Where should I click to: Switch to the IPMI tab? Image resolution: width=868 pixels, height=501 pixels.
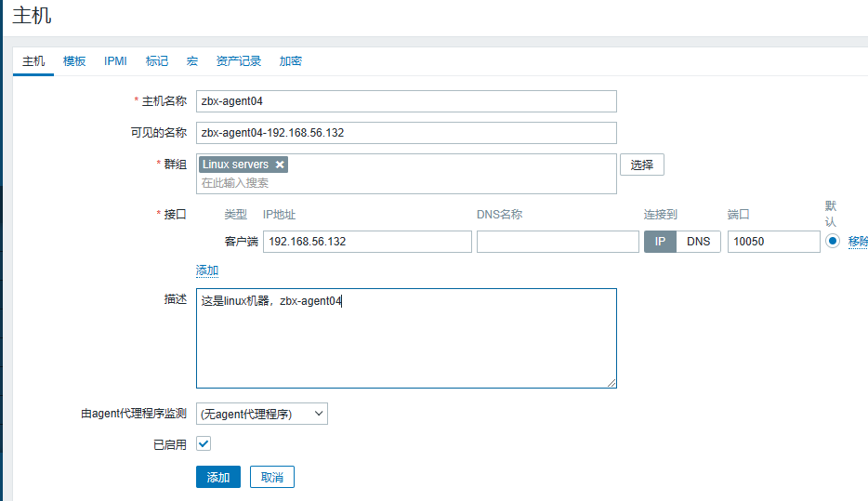(115, 61)
